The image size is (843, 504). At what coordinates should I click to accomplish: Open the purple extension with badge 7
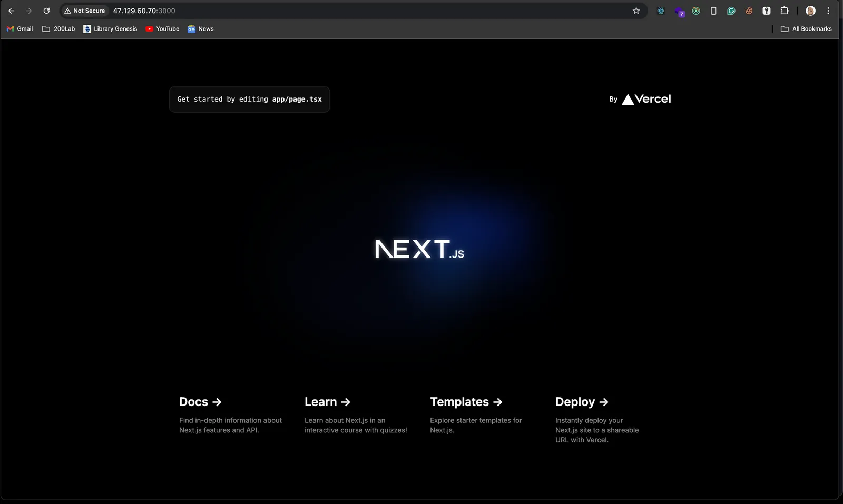(679, 11)
